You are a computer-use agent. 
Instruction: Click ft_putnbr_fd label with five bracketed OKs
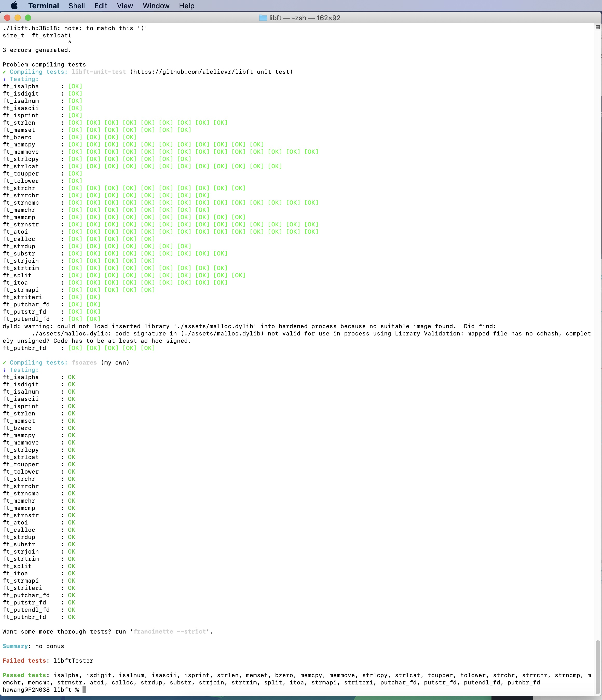(x=24, y=348)
